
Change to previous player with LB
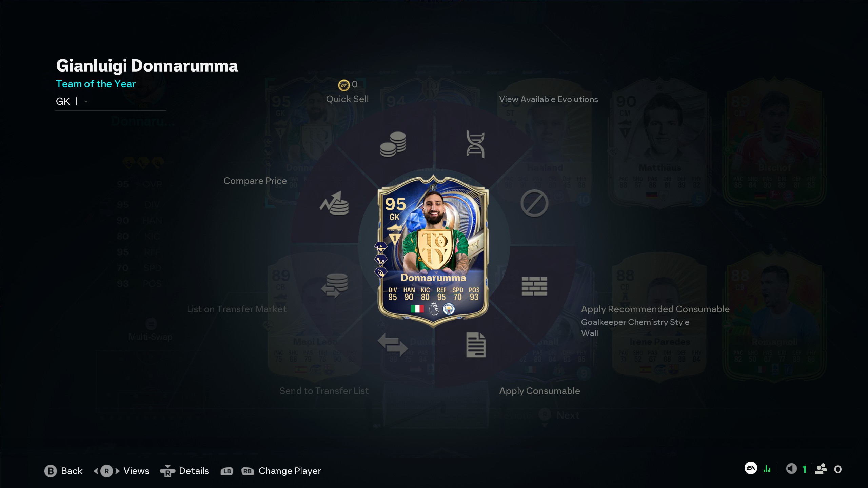pyautogui.click(x=227, y=471)
